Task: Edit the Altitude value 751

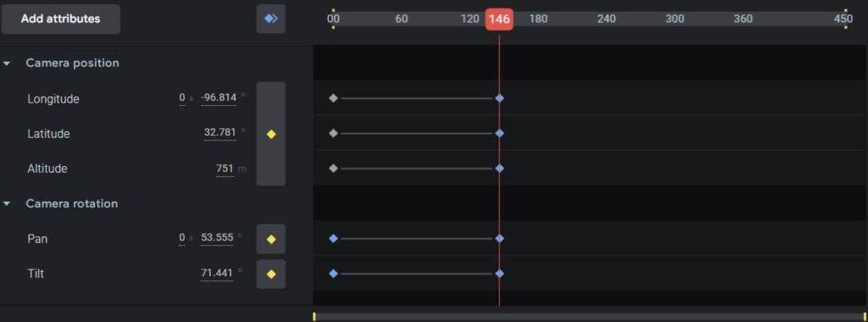Action: [225, 168]
